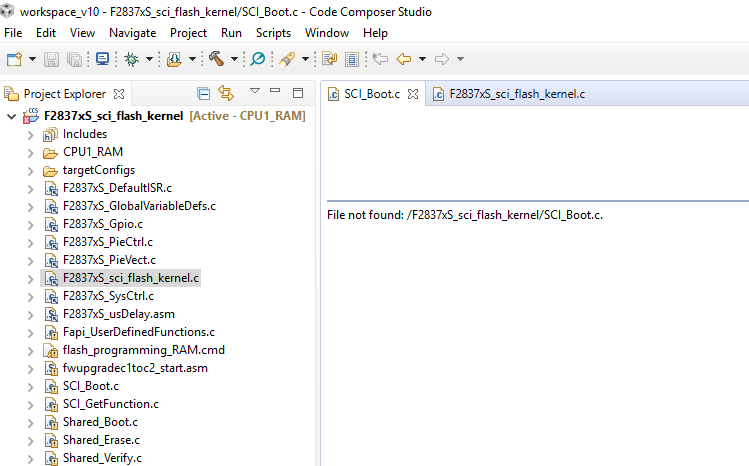Maximize the Project Explorer panel
This screenshot has width=749, height=466.
298,93
